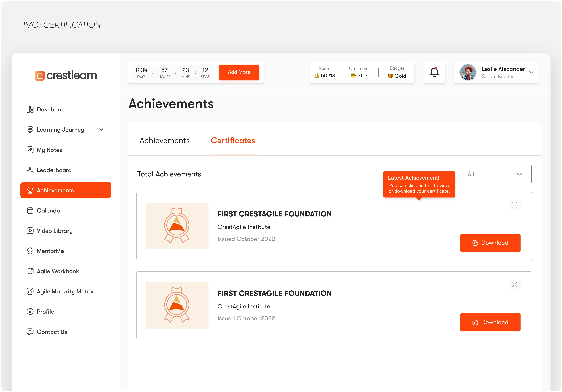Open Profile from the sidebar
Viewport: 562px width, 392px height.
tap(66, 312)
